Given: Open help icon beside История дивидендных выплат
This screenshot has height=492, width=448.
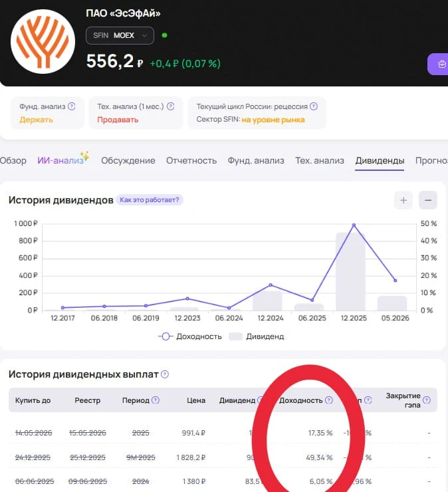Looking at the screenshot, I should pyautogui.click(x=165, y=374).
